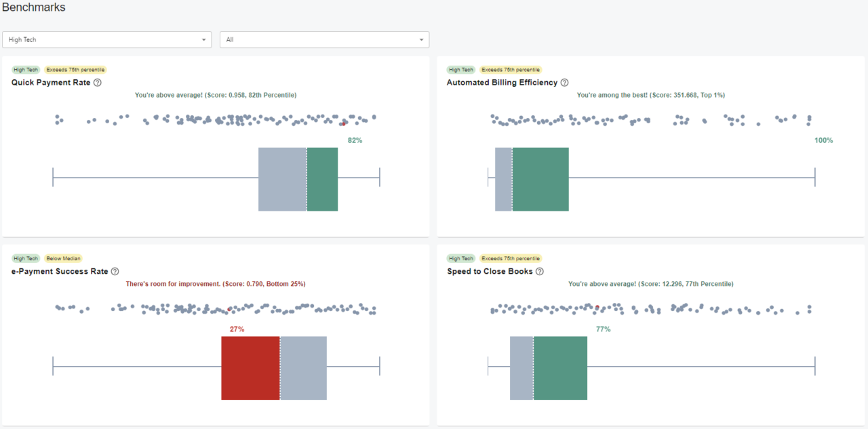Open the Quick Payment Rate help tooltip
The image size is (868, 429).
pyautogui.click(x=98, y=82)
